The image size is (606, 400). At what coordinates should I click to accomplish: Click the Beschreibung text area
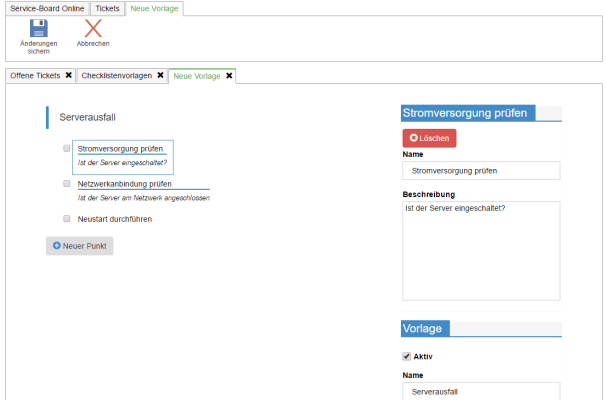480,249
